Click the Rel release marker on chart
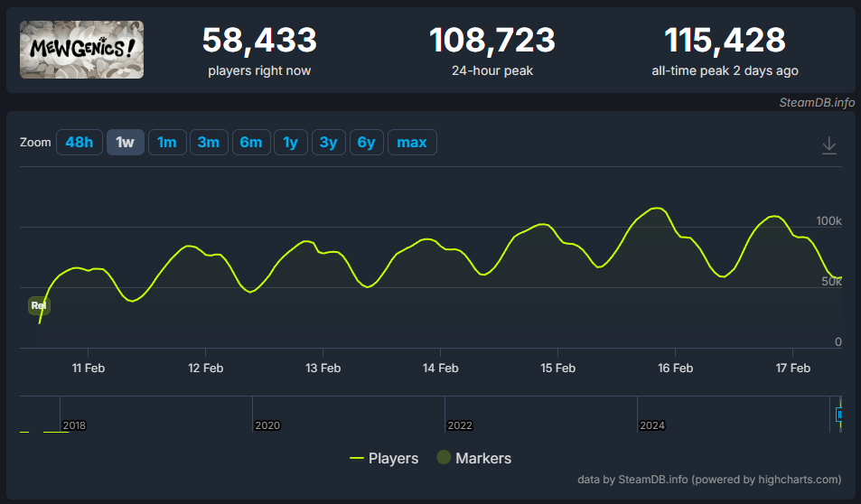861x504 pixels. (x=39, y=305)
